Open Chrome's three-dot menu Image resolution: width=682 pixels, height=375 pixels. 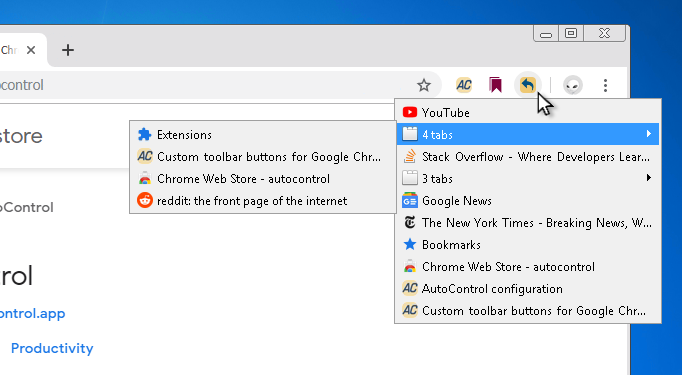point(605,85)
